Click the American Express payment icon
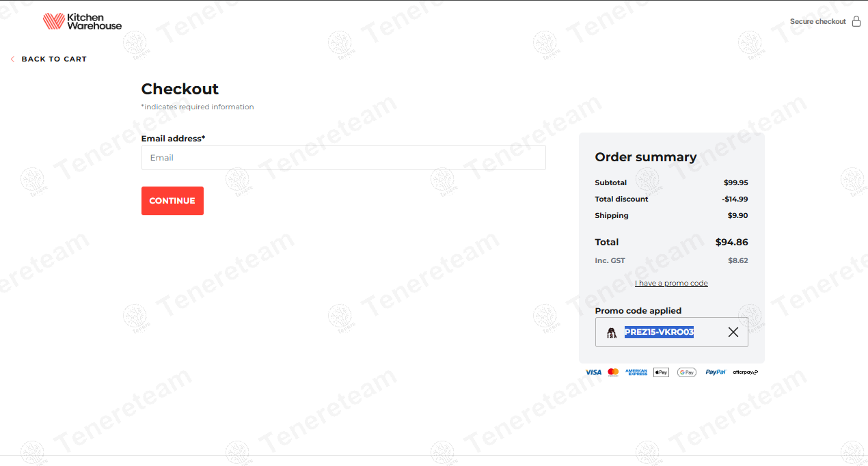 pos(636,372)
